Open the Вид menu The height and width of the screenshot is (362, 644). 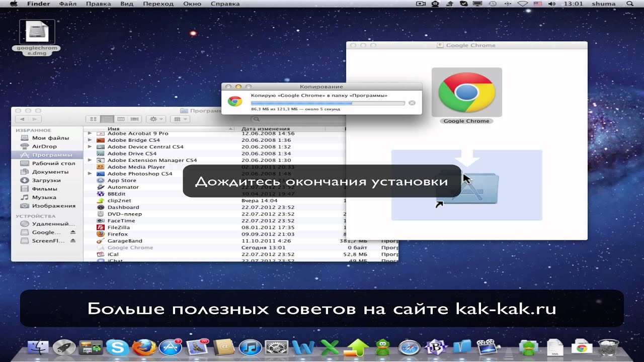click(127, 4)
